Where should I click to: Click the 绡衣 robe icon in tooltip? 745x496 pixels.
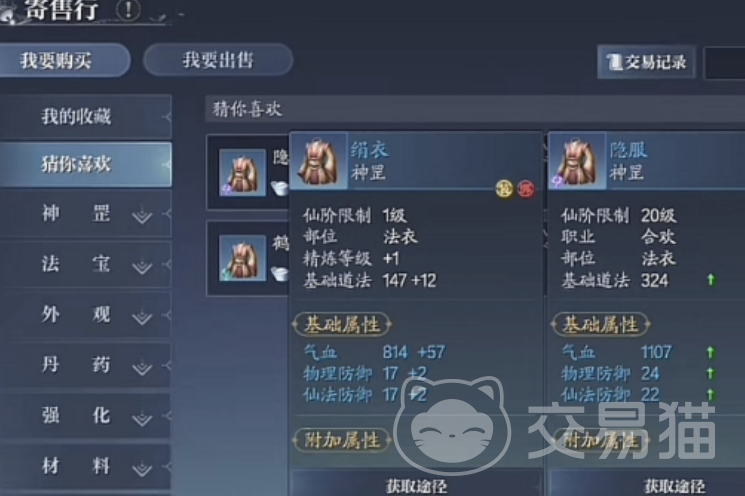(x=319, y=161)
